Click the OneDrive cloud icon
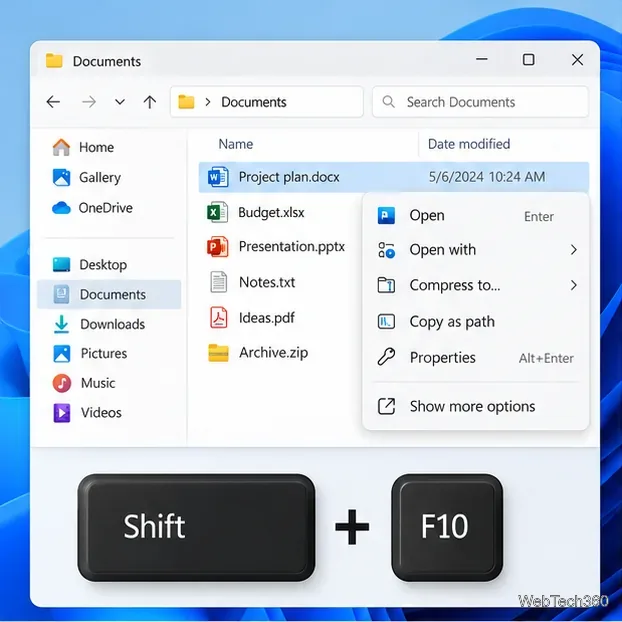 click(x=61, y=207)
